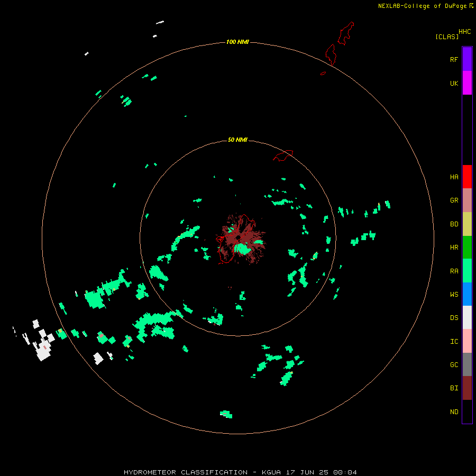
Task: Click the HR dark green legend swatch
Action: pyautogui.click(x=467, y=248)
